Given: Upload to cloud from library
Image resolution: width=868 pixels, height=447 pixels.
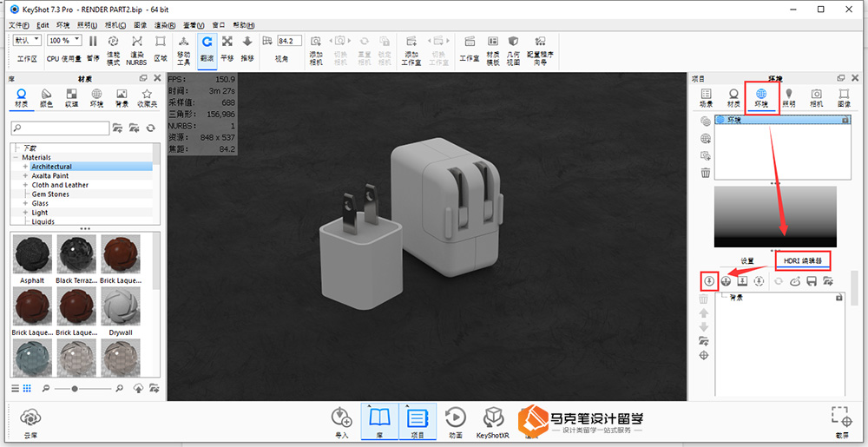Looking at the screenshot, I should (140, 388).
